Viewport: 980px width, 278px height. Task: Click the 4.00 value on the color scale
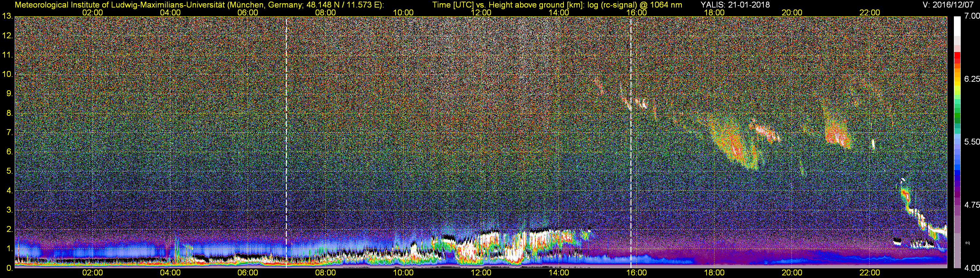coord(972,268)
